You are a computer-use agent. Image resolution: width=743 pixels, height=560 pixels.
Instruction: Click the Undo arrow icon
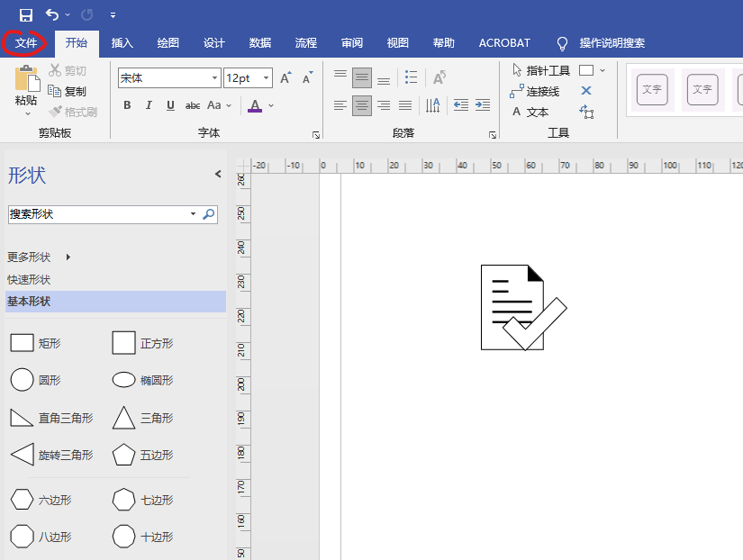(52, 15)
